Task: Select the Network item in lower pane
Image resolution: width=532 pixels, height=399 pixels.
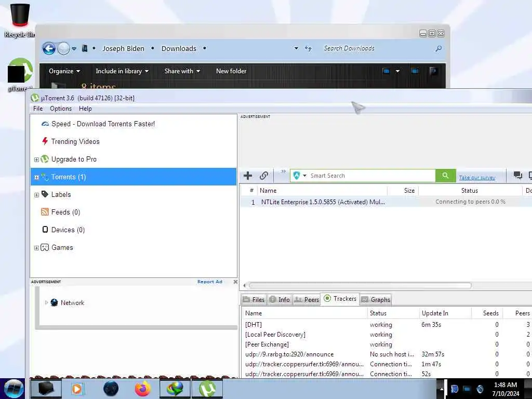Action: click(x=68, y=303)
